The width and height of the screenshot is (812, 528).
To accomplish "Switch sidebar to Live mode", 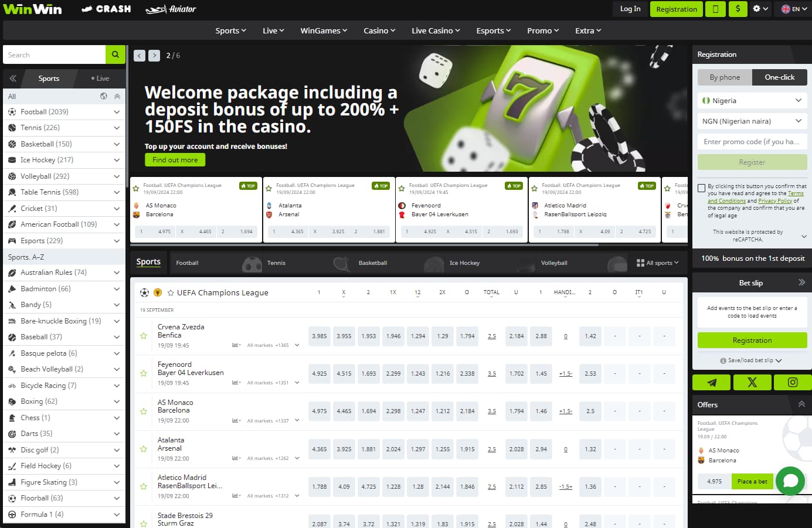I will click(100, 78).
